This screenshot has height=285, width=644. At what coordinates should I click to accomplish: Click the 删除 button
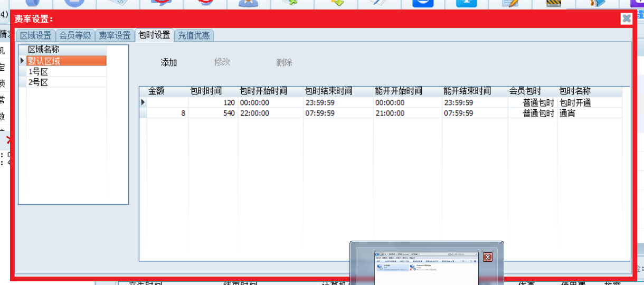[284, 62]
